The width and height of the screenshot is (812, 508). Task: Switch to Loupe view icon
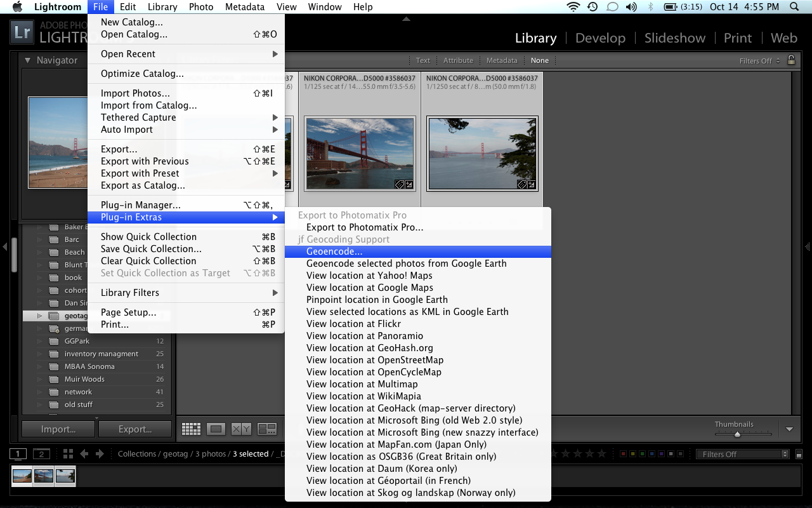(216, 429)
